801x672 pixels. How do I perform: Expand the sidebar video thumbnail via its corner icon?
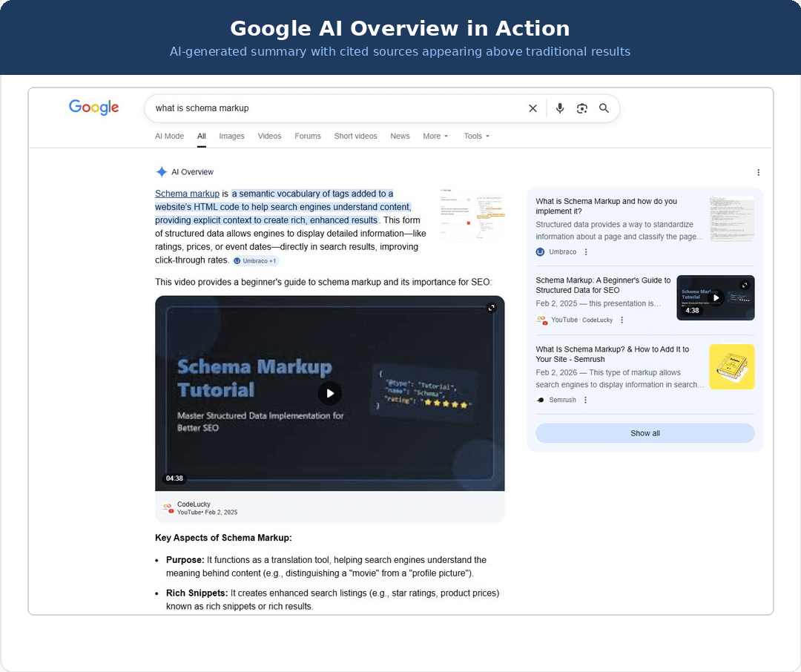click(x=745, y=285)
